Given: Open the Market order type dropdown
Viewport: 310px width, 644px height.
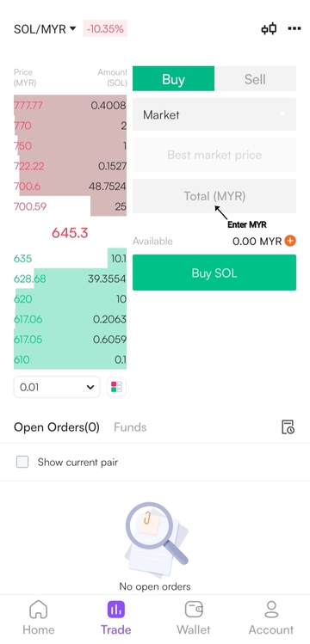Looking at the screenshot, I should (214, 114).
